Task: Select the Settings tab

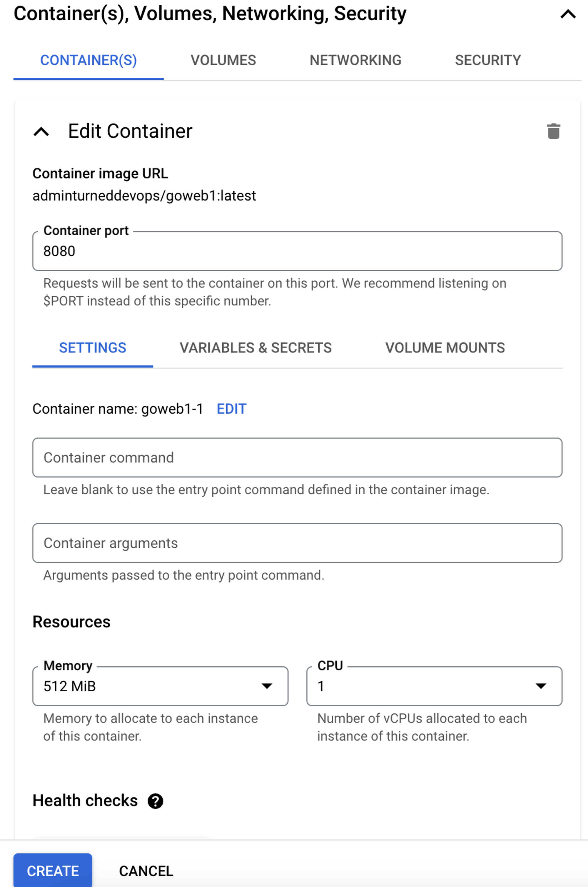Action: pyautogui.click(x=93, y=348)
